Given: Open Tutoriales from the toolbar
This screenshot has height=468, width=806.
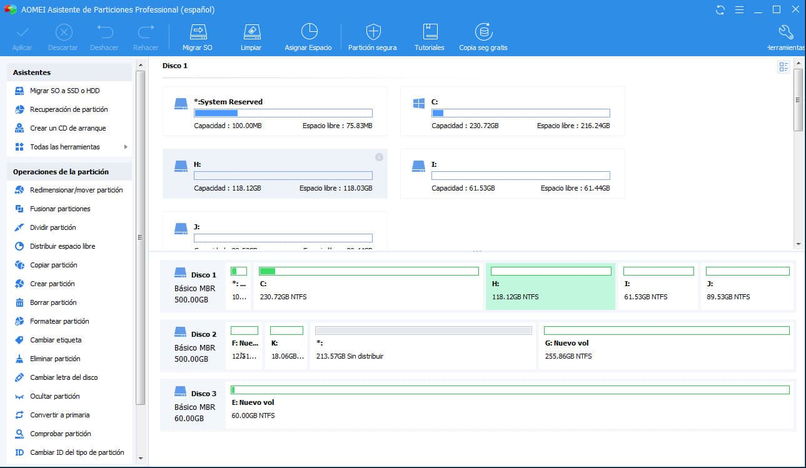Looking at the screenshot, I should (x=429, y=38).
